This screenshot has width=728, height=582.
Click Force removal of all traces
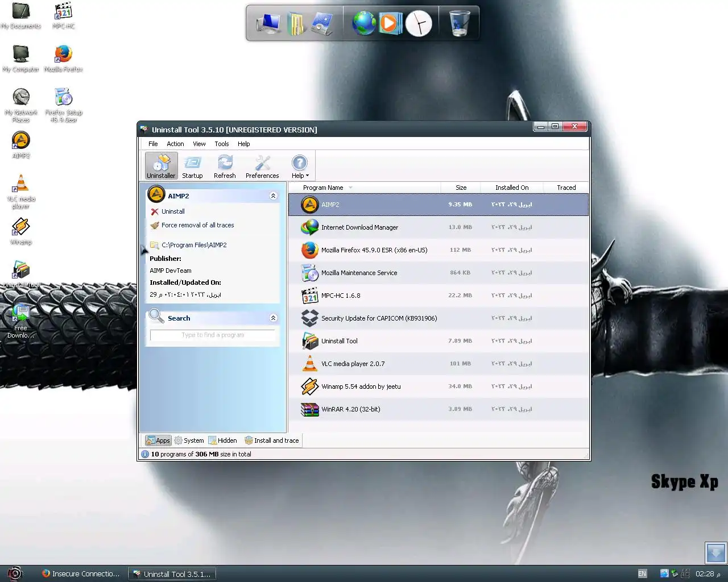click(x=197, y=225)
